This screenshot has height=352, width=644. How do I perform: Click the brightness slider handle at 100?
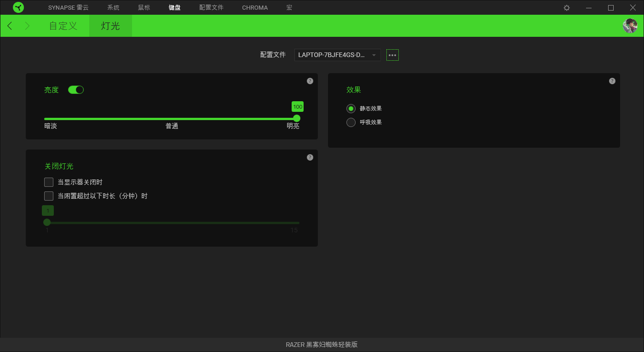[x=297, y=119]
